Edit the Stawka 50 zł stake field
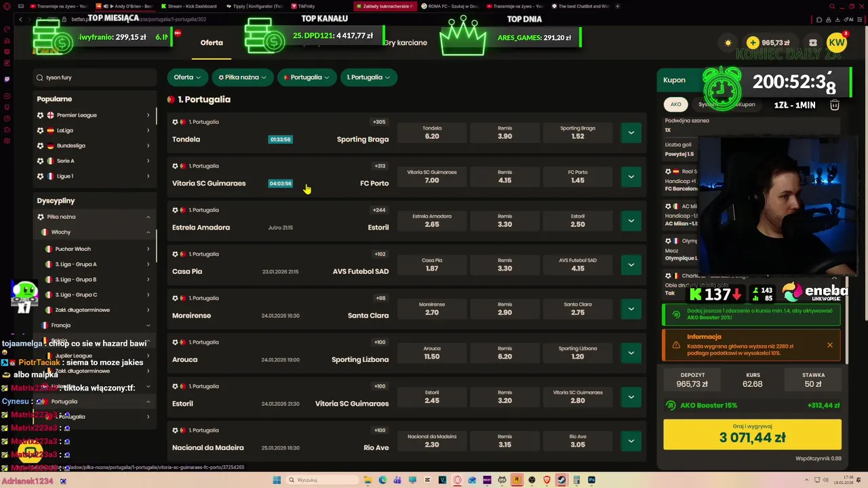This screenshot has height=488, width=868. (x=813, y=380)
